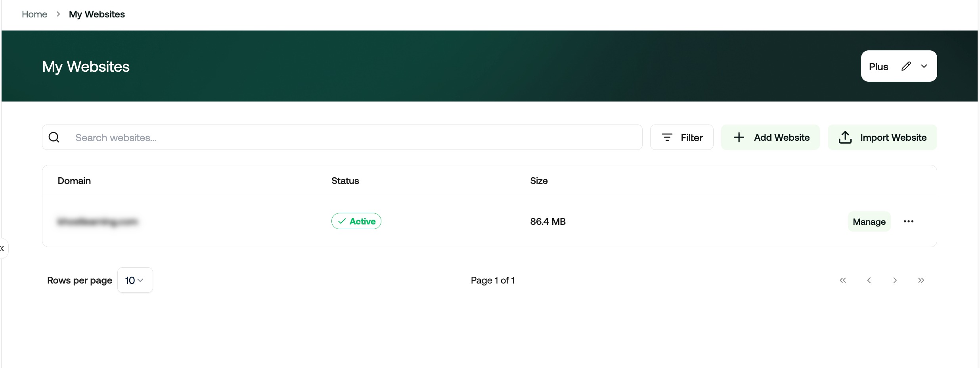
Task: Click Page 1 of 1 text
Action: pos(493,280)
